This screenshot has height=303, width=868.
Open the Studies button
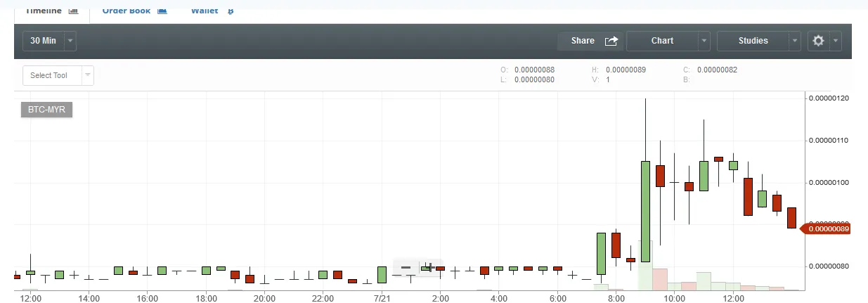[x=753, y=41]
